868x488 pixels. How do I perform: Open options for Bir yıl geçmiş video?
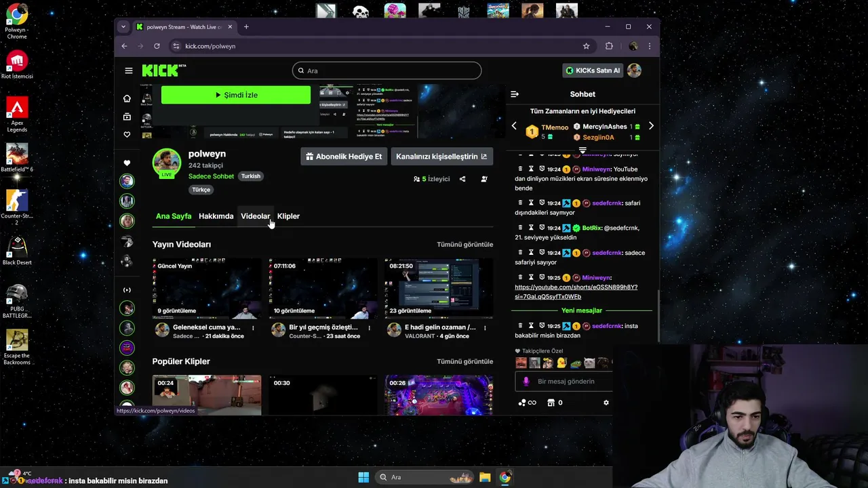click(370, 328)
